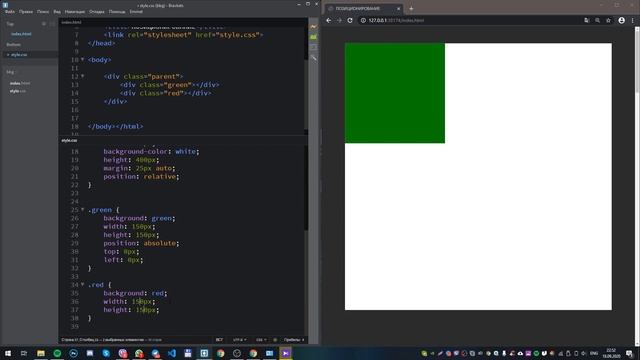Collapse body tag fold on line 10
640x360 pixels.
[x=82, y=60]
